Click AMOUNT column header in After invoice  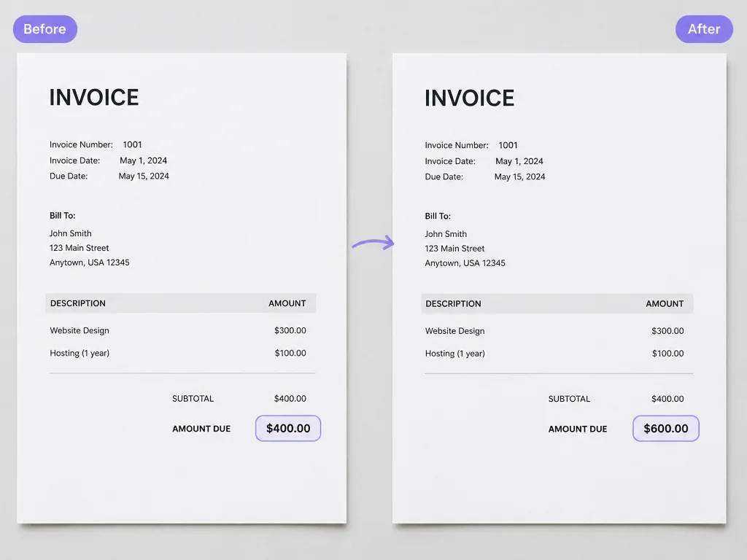[665, 304]
